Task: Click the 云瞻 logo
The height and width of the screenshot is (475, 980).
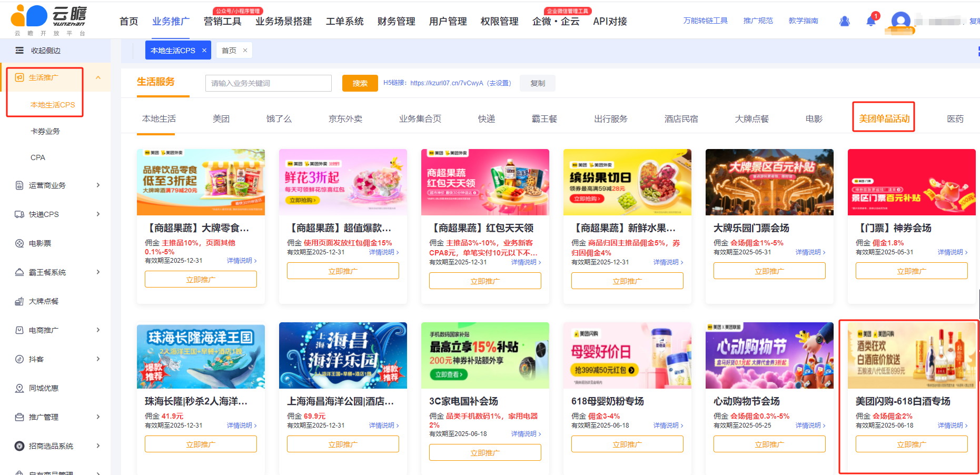Action: [48, 20]
